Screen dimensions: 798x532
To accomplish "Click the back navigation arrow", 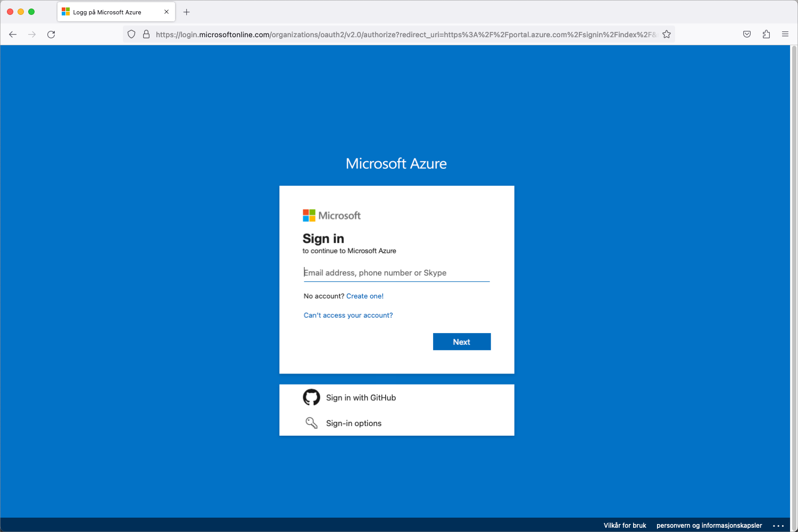I will (x=13, y=34).
